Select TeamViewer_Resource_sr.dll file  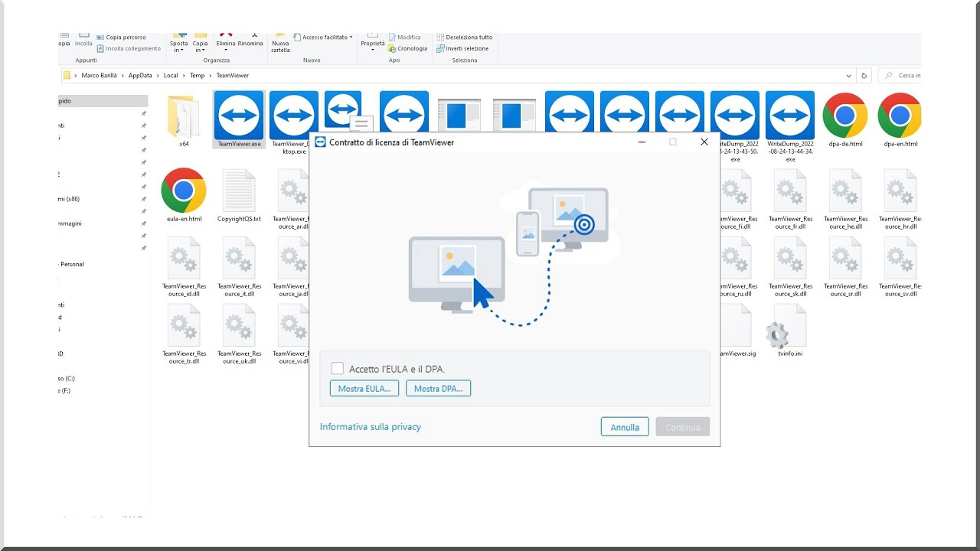846,266
